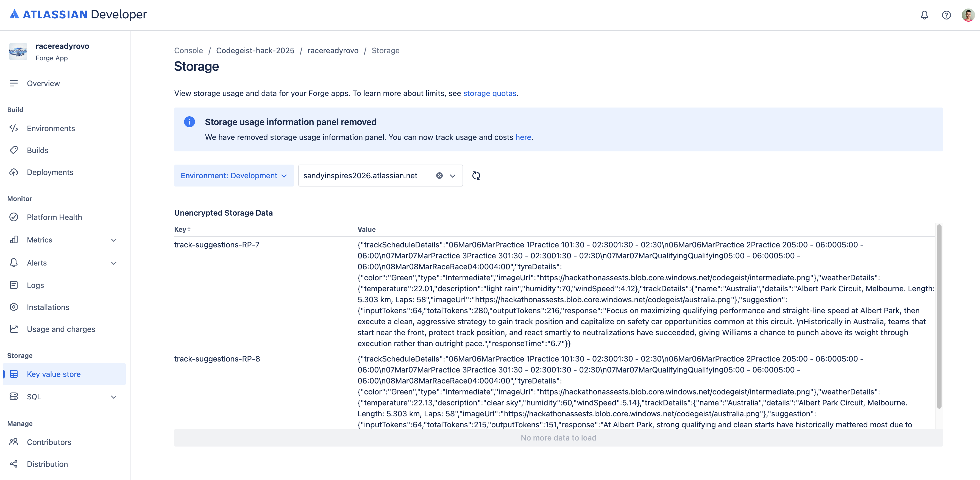Open the Environment: Development dropdown
980x480 pixels.
click(233, 176)
